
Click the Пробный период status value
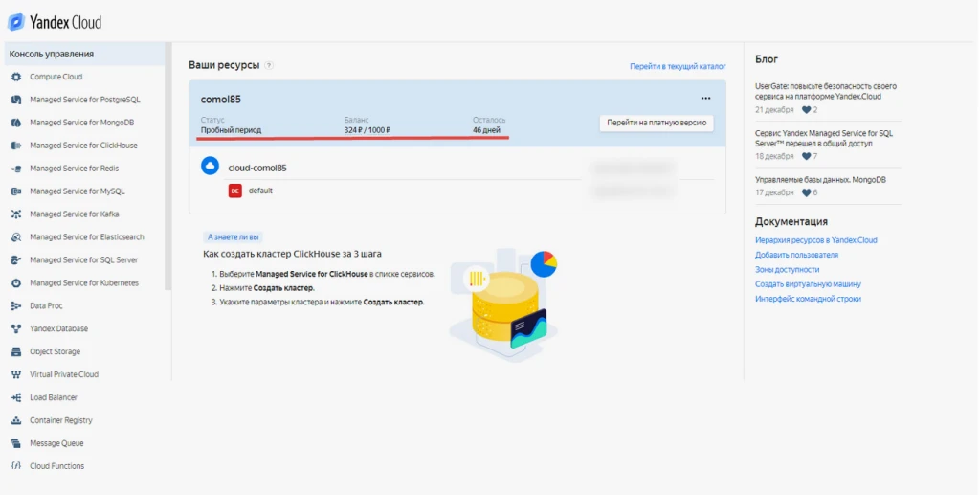pos(231,130)
